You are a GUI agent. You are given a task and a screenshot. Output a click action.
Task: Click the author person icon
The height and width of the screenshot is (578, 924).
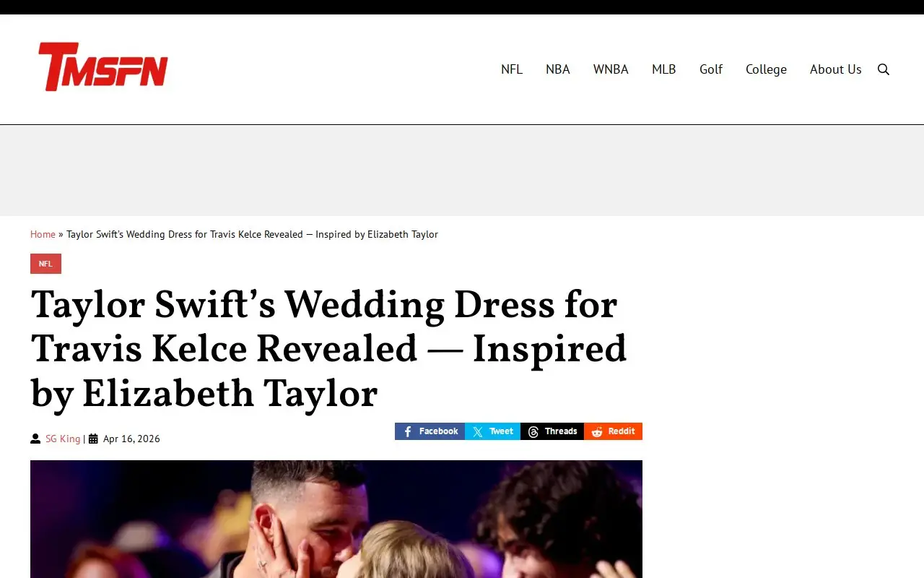click(x=35, y=439)
